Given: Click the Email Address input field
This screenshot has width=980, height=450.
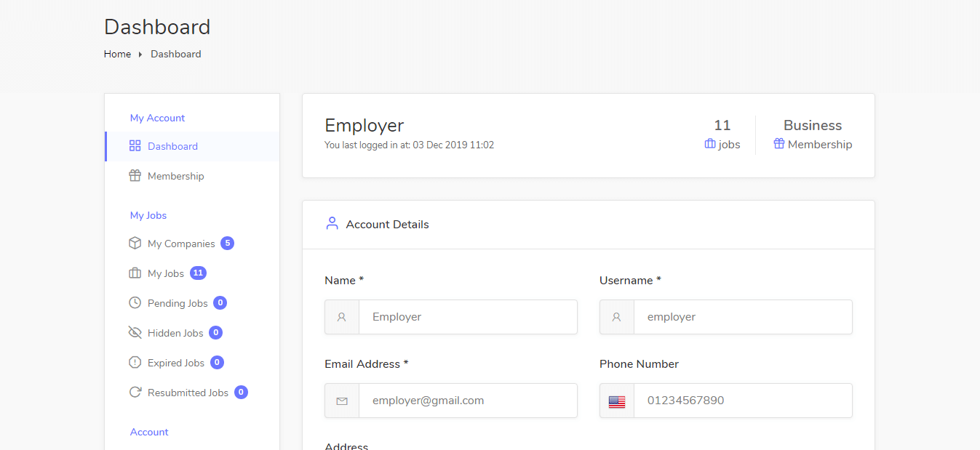Looking at the screenshot, I should coord(467,401).
